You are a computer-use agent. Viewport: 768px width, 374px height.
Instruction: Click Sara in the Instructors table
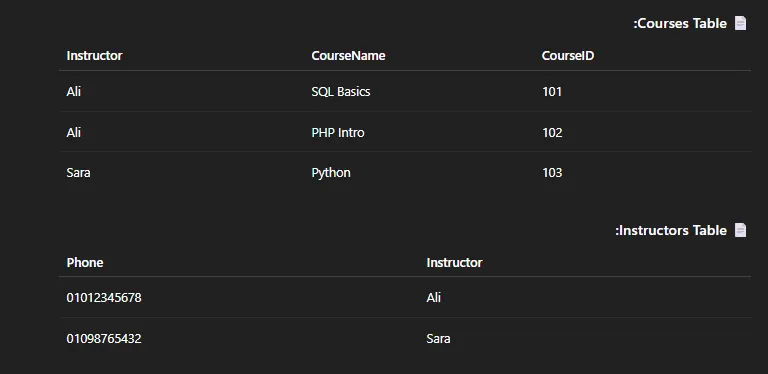(438, 339)
